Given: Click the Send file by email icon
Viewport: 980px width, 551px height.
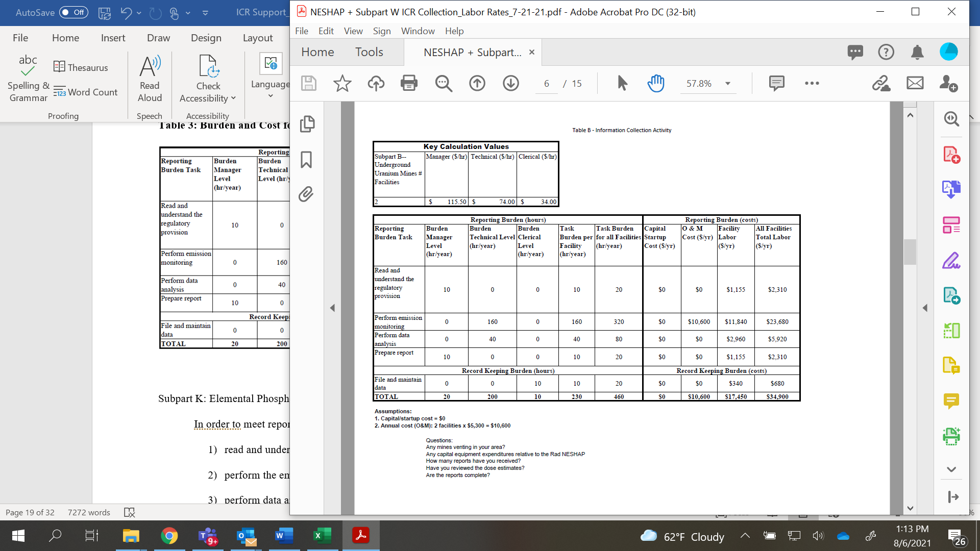Looking at the screenshot, I should [x=915, y=83].
